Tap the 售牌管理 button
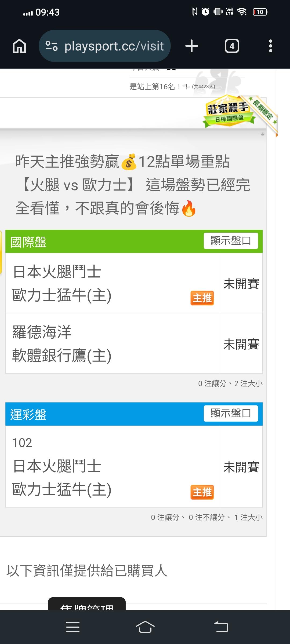290x644 pixels. click(87, 605)
